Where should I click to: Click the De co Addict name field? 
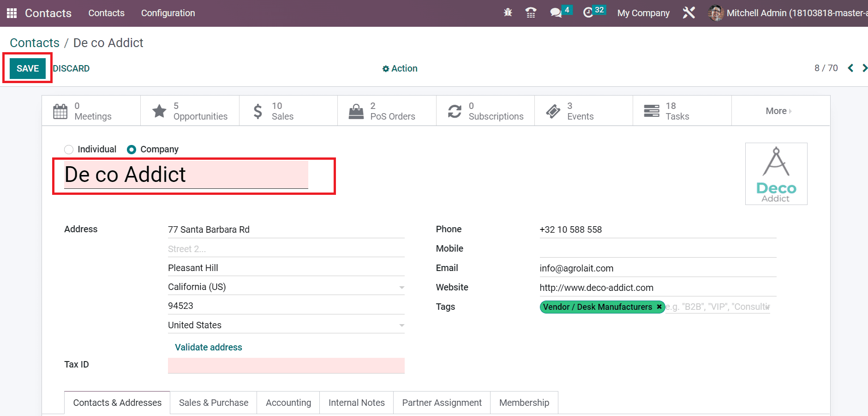tap(186, 175)
